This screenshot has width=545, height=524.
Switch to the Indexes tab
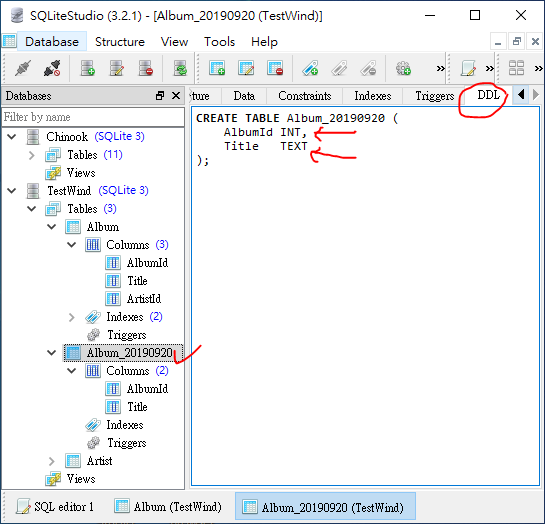[373, 96]
